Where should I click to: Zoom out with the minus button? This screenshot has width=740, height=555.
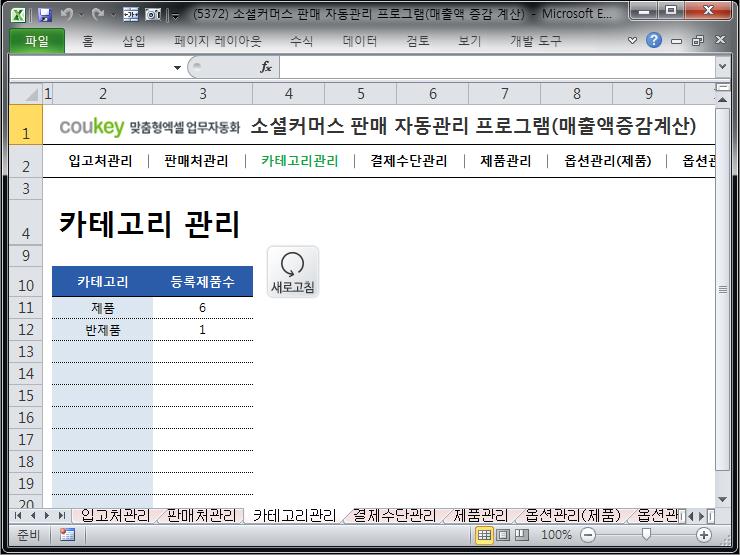point(588,535)
